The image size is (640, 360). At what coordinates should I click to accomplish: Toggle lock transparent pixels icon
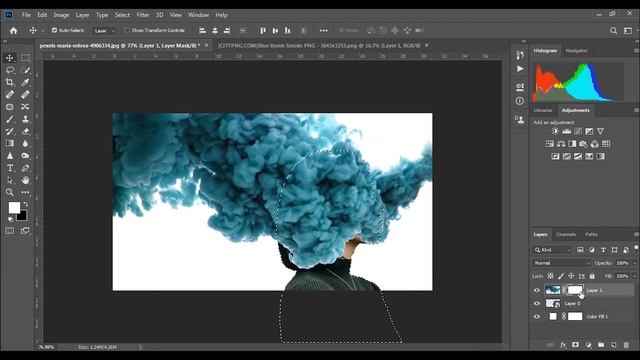point(551,276)
